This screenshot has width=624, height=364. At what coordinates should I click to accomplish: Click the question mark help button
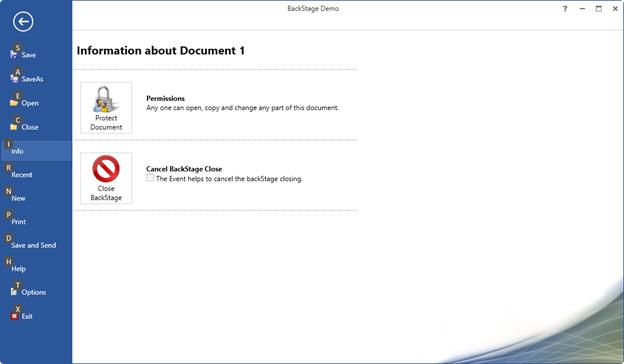[565, 9]
